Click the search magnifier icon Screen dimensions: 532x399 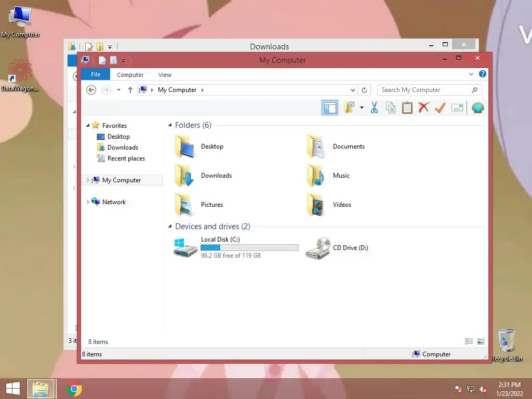coord(475,90)
